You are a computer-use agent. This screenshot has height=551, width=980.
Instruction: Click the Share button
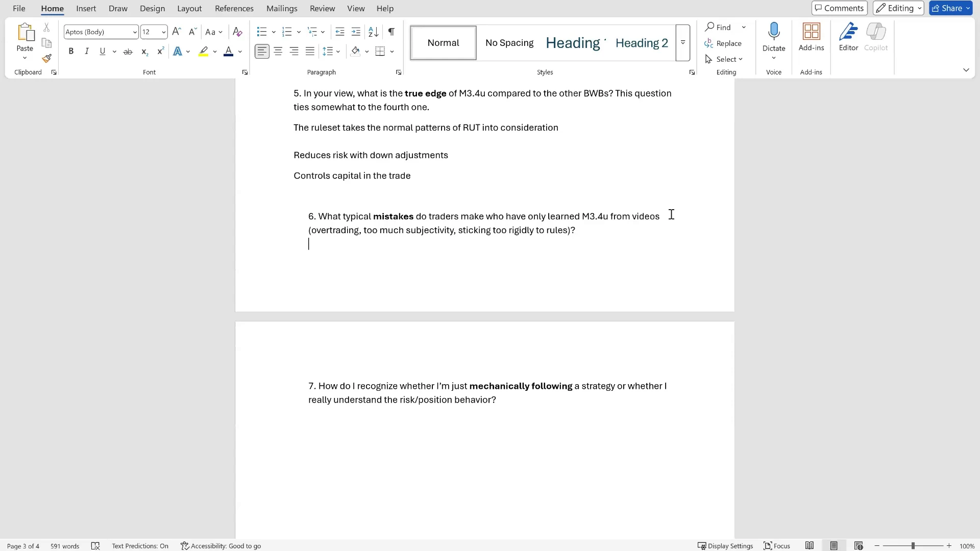click(x=951, y=8)
